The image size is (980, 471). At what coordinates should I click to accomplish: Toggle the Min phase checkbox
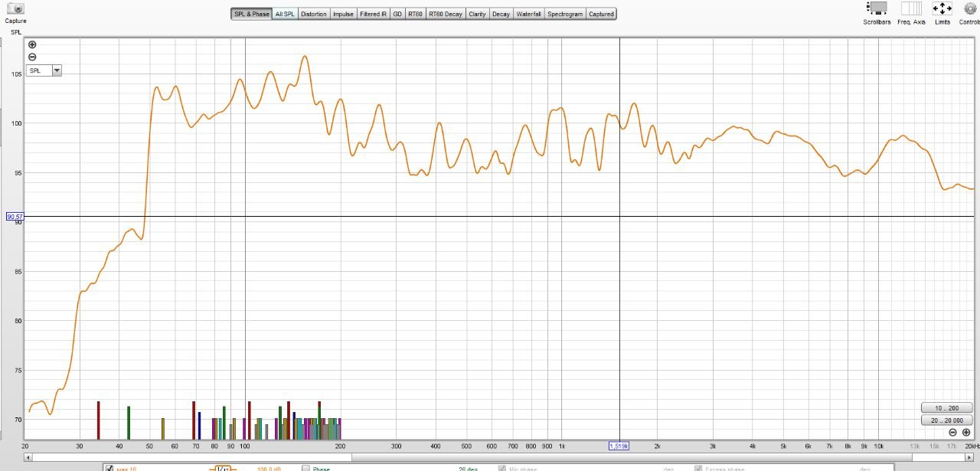point(503,469)
